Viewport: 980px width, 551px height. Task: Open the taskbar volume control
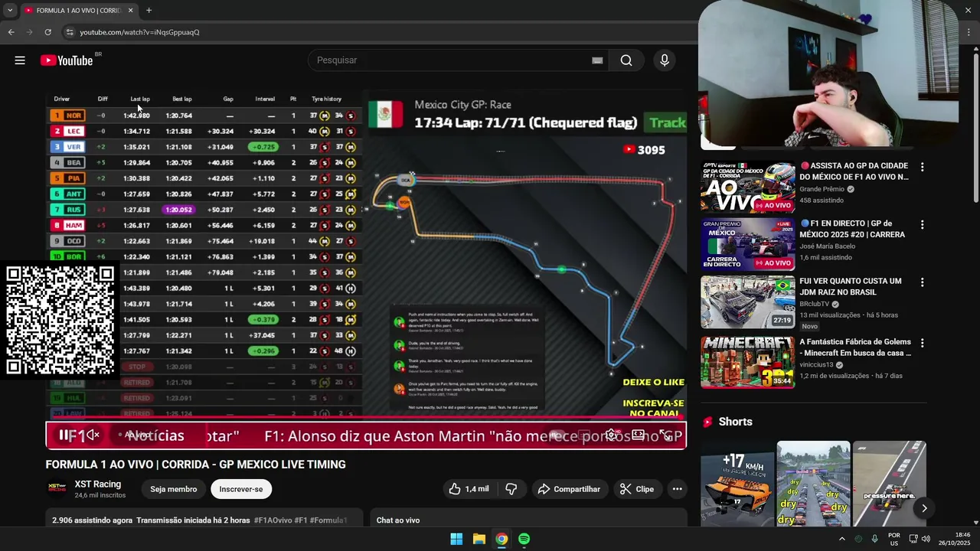pos(926,539)
